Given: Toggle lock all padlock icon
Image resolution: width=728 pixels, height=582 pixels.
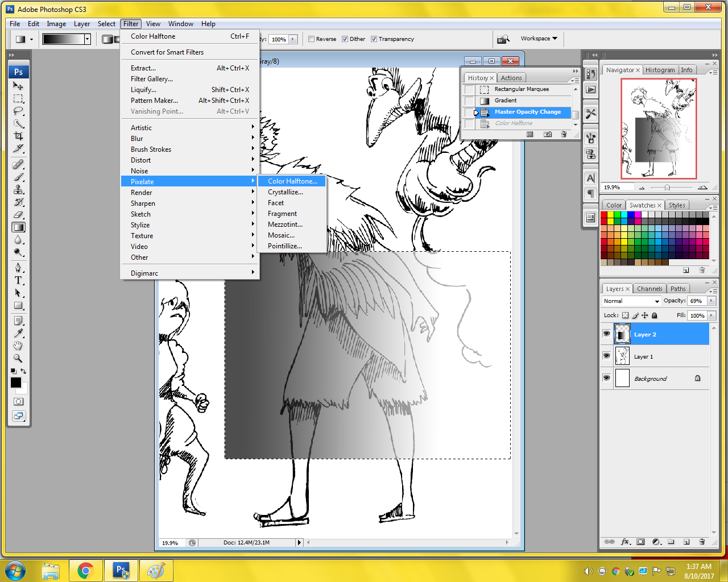Looking at the screenshot, I should coord(654,315).
